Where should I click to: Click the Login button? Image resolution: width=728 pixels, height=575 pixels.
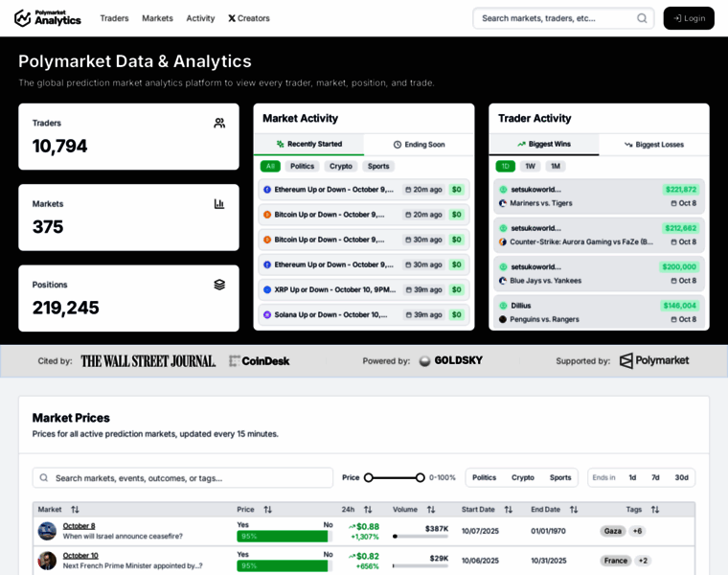pyautogui.click(x=689, y=18)
